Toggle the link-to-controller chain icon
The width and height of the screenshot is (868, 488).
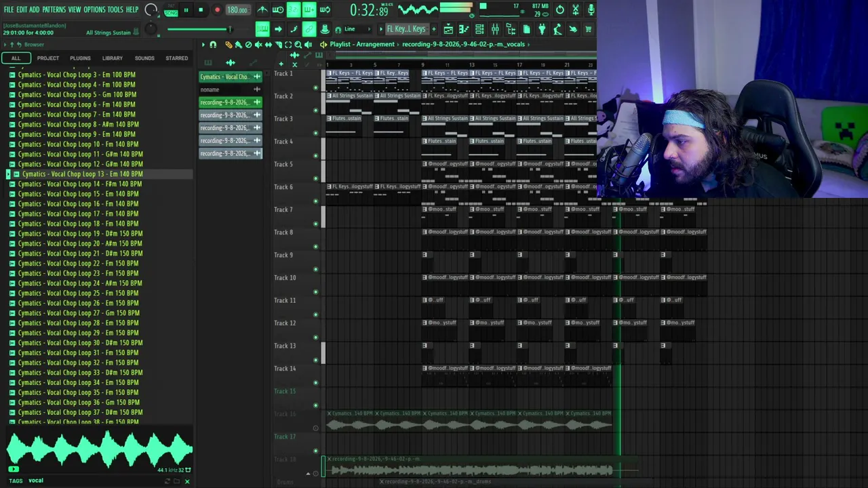(x=309, y=29)
